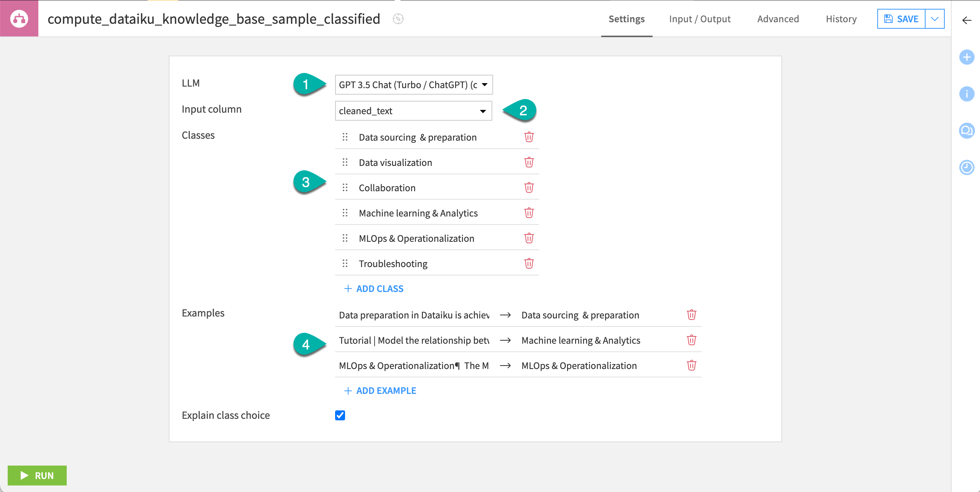Click the Save split-button chevron
The width and height of the screenshot is (980, 492).
[x=934, y=18]
